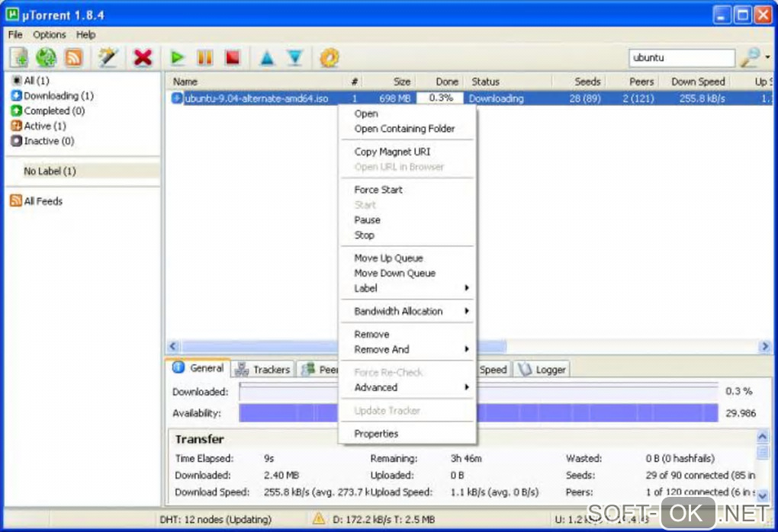Click the Downloaded progress bar
778x532 pixels.
point(478,391)
